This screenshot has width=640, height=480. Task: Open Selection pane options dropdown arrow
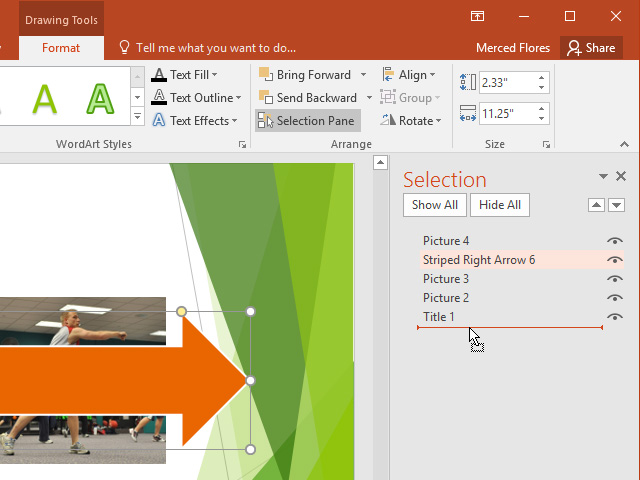tap(603, 176)
